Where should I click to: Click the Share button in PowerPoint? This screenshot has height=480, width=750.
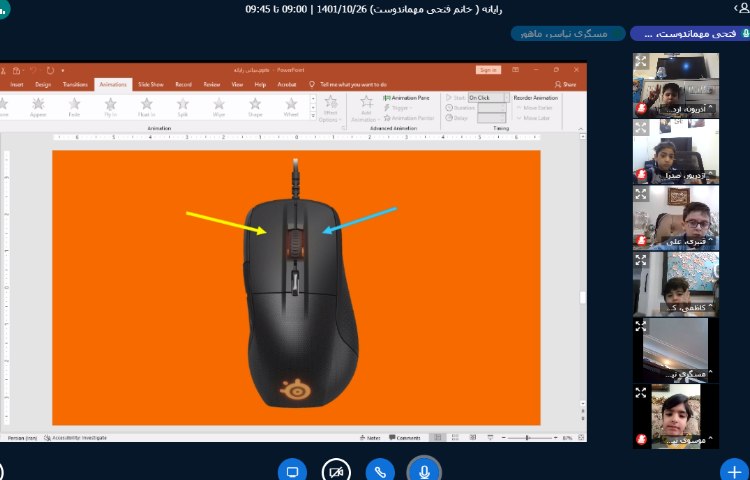click(x=567, y=85)
